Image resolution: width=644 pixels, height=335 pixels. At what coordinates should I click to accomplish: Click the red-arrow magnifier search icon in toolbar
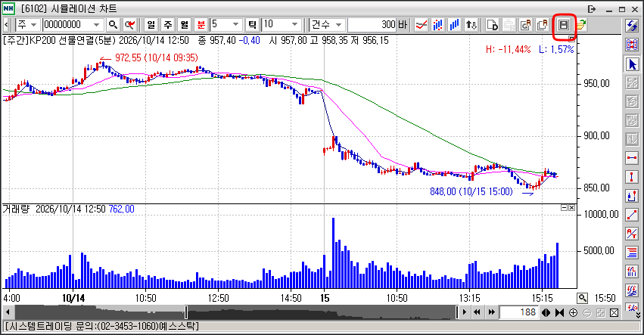click(x=130, y=25)
